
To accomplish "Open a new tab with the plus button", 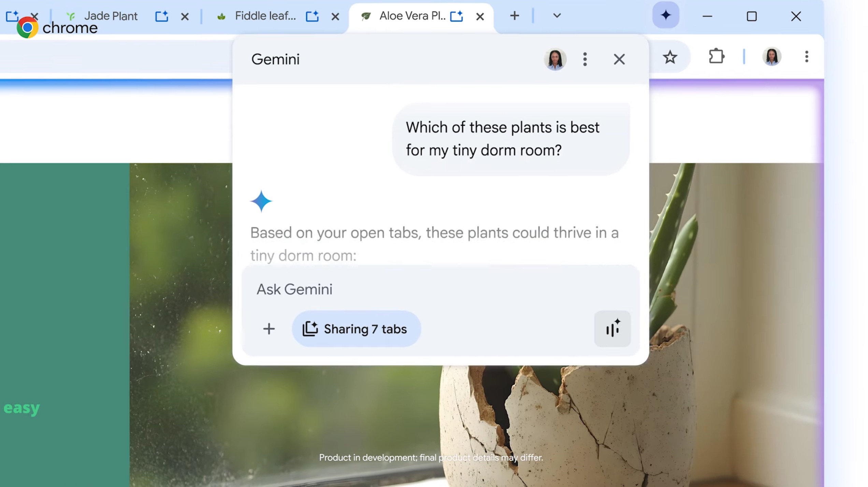I will 515,16.
